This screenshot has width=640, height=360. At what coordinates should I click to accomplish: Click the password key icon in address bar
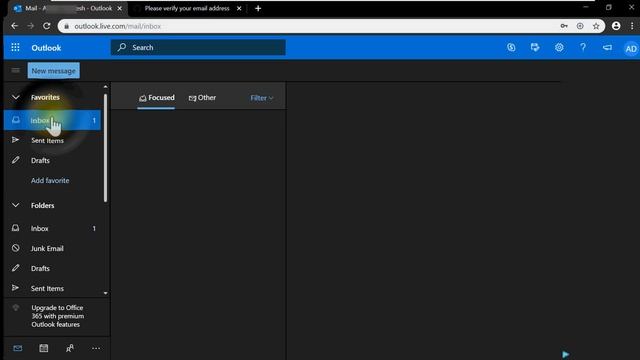click(564, 26)
